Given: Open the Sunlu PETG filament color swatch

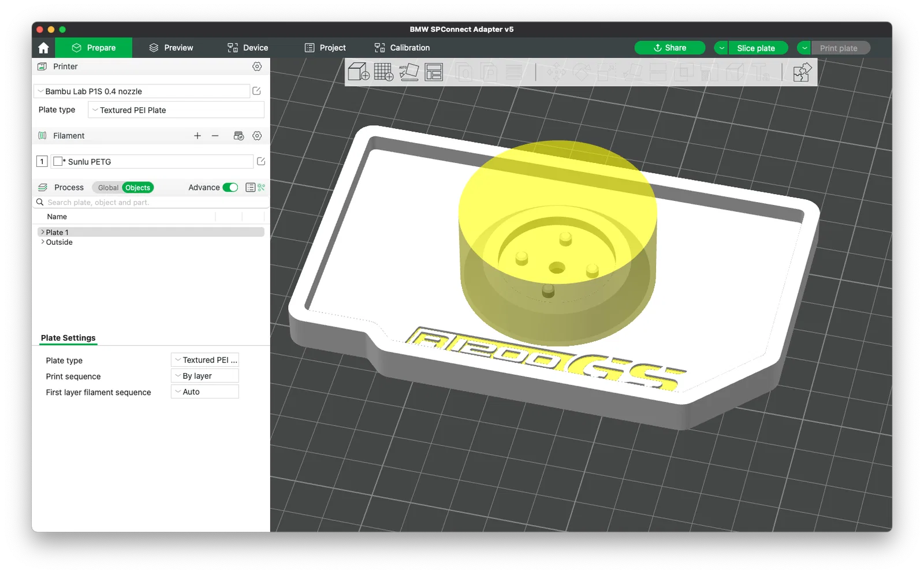Looking at the screenshot, I should [58, 162].
